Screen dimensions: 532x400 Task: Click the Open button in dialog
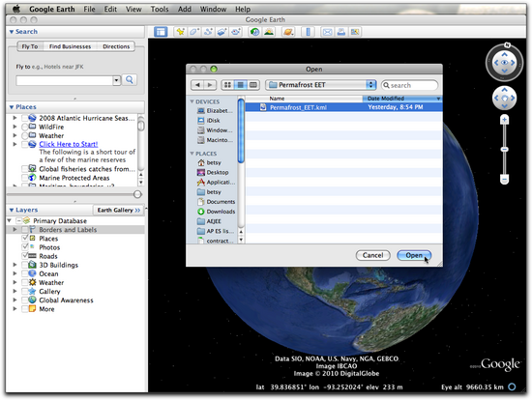pos(414,255)
